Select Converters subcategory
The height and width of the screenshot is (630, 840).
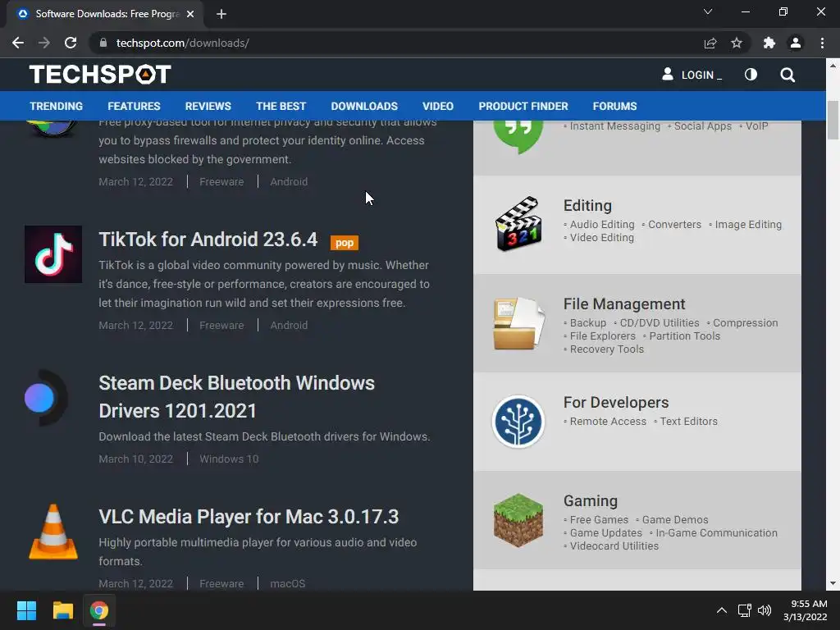tap(674, 225)
